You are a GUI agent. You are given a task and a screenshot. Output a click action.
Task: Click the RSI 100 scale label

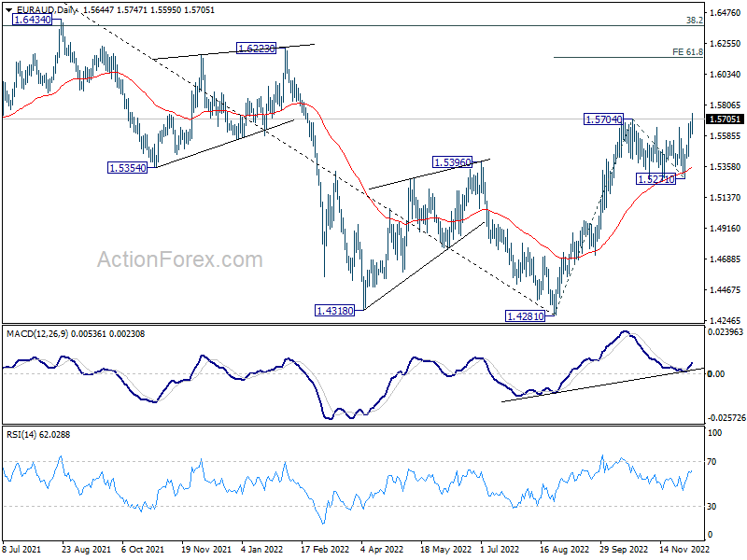(714, 433)
